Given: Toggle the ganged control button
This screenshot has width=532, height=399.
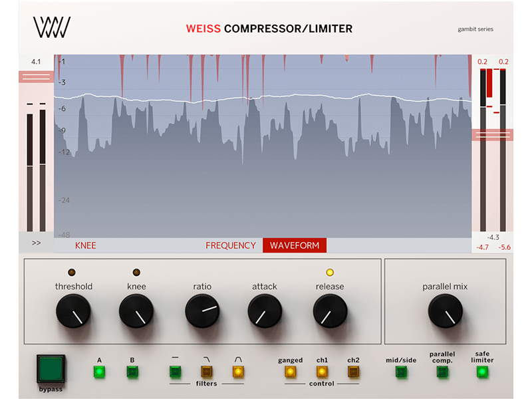Looking at the screenshot, I should pyautogui.click(x=290, y=372).
